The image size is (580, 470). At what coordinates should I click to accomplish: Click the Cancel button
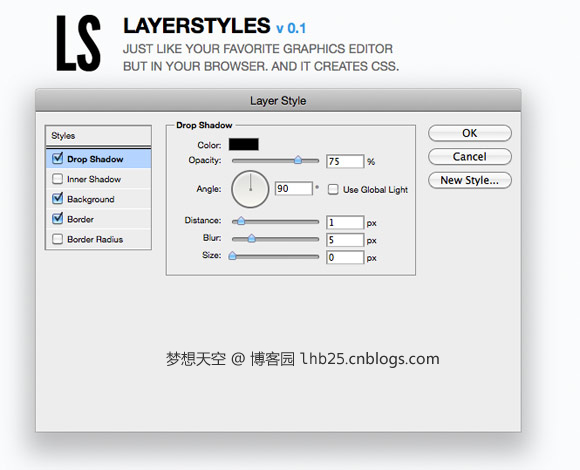pyautogui.click(x=470, y=157)
